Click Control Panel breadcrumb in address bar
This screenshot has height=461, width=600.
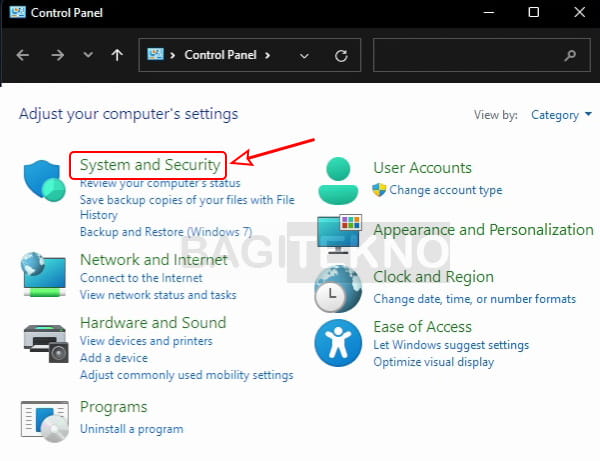pos(220,55)
